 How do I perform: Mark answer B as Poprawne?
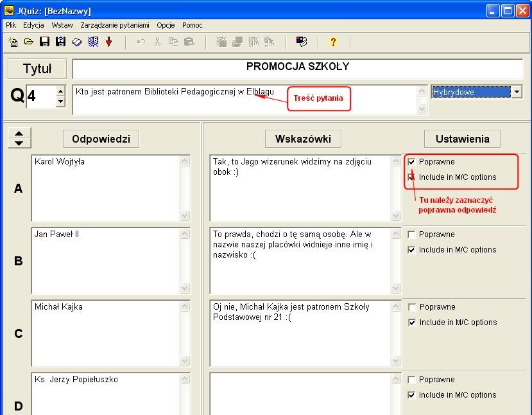pyautogui.click(x=411, y=234)
